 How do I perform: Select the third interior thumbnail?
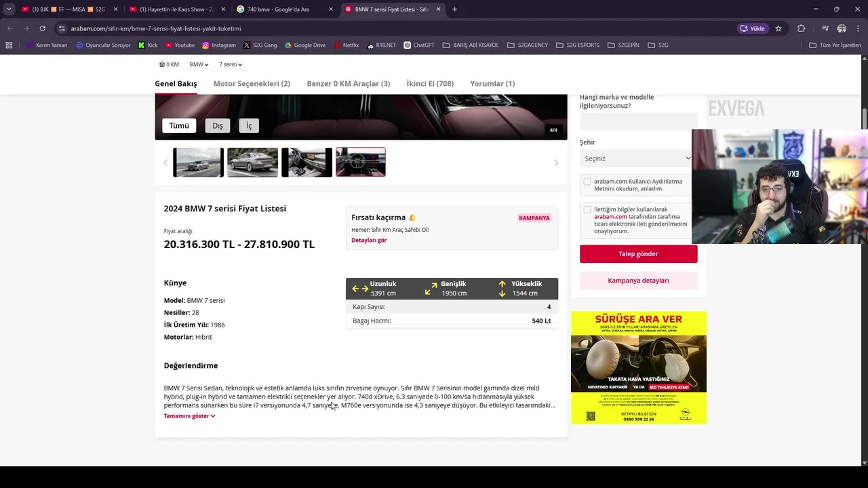click(307, 163)
